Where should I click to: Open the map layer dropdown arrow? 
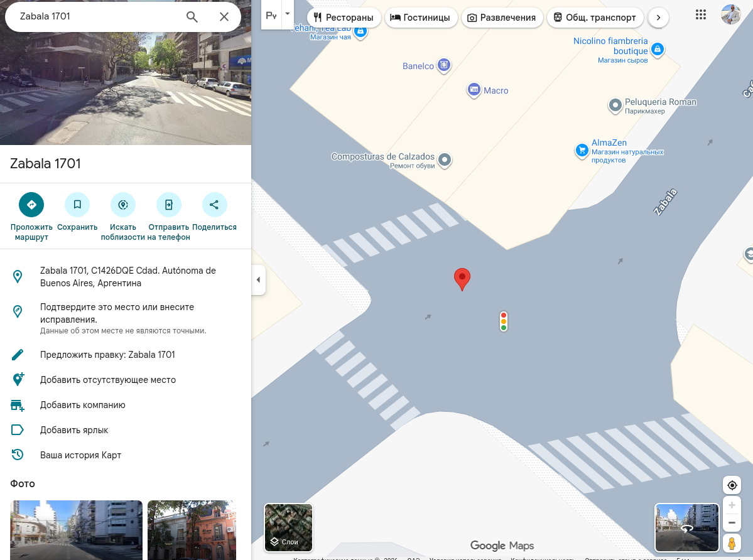tap(288, 13)
